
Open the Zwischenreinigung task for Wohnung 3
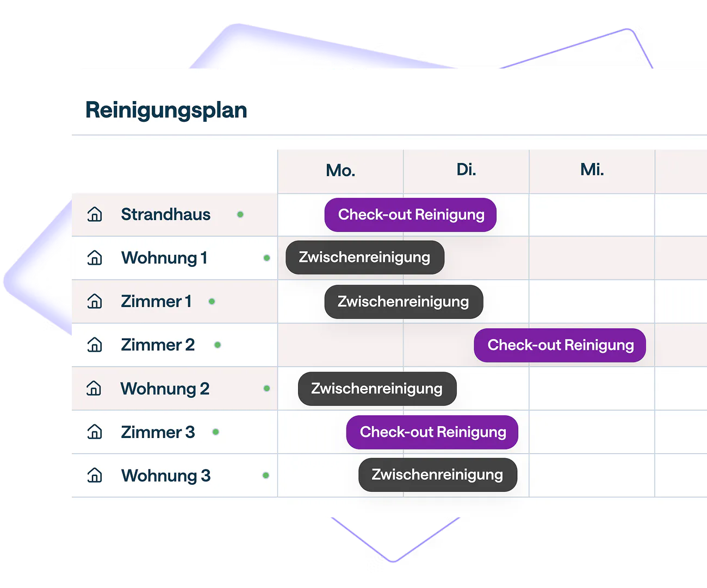[437, 474]
